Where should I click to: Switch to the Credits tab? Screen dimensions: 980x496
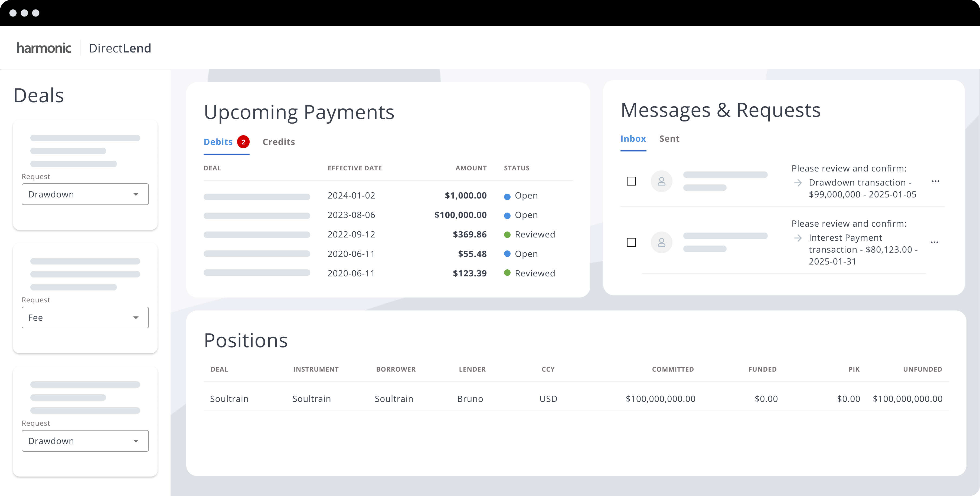279,142
